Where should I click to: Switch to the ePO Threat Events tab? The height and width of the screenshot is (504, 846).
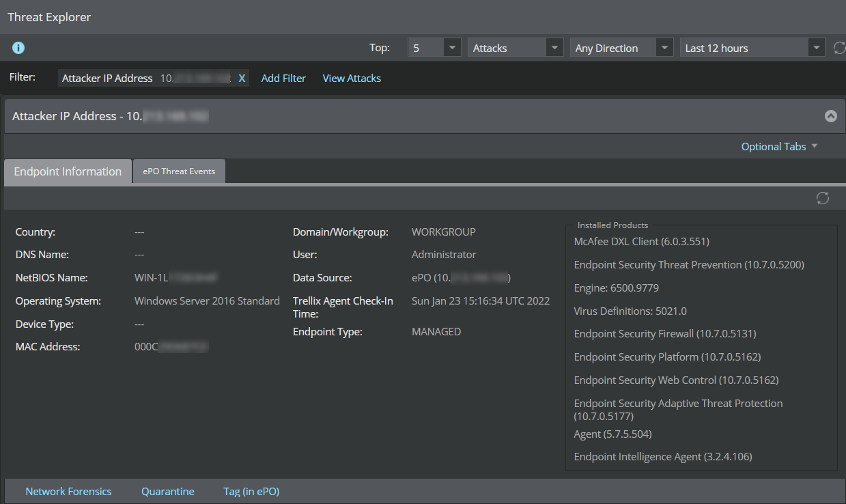tap(179, 171)
